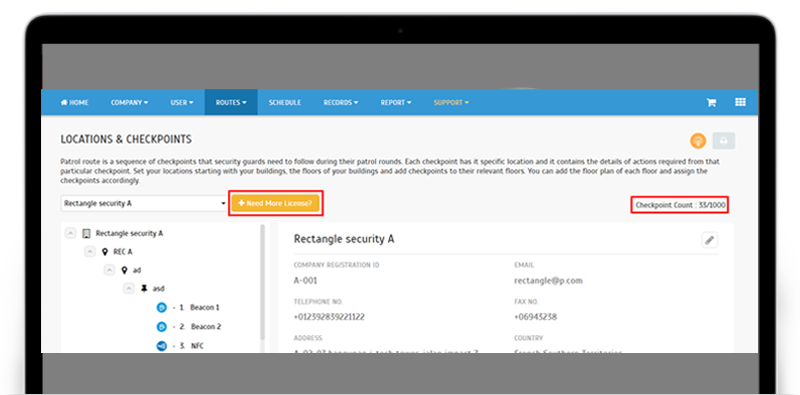
Task: Click the building icon next to Rectangle security A
Action: coord(86,233)
